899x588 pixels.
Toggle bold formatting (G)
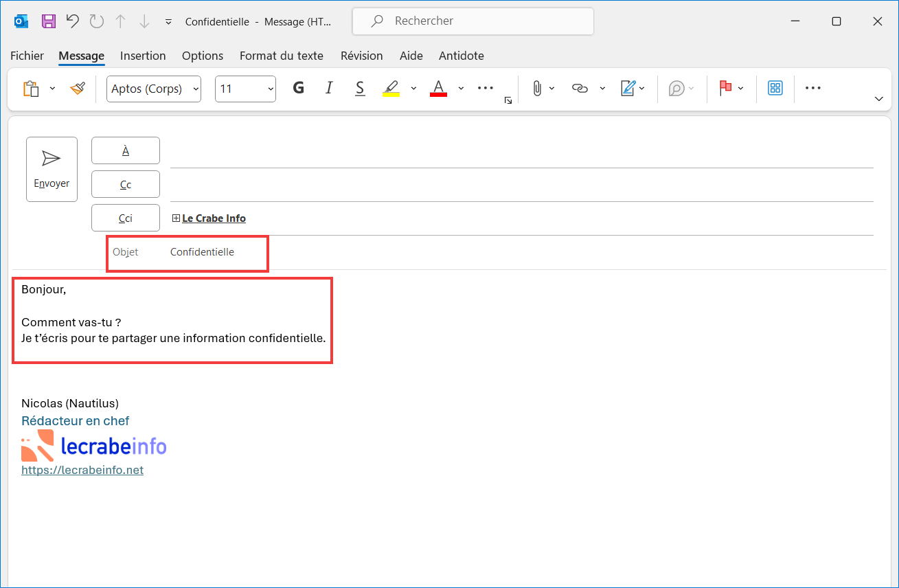coord(298,88)
